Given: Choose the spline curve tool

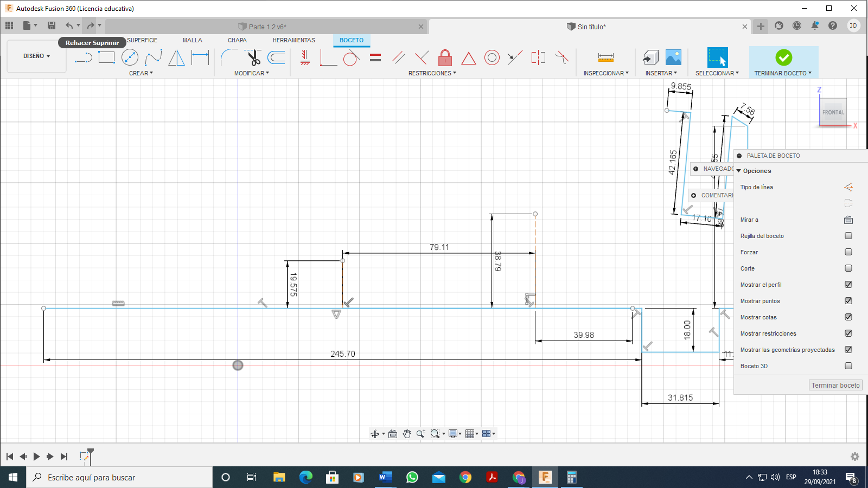Looking at the screenshot, I should coord(154,57).
